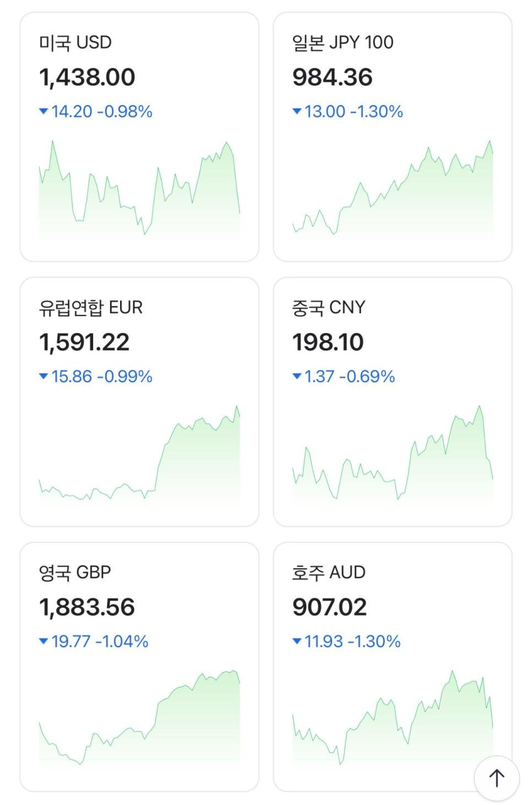The image size is (532, 805).
Task: Click the USD down-triangle change indicator
Action: (x=44, y=112)
